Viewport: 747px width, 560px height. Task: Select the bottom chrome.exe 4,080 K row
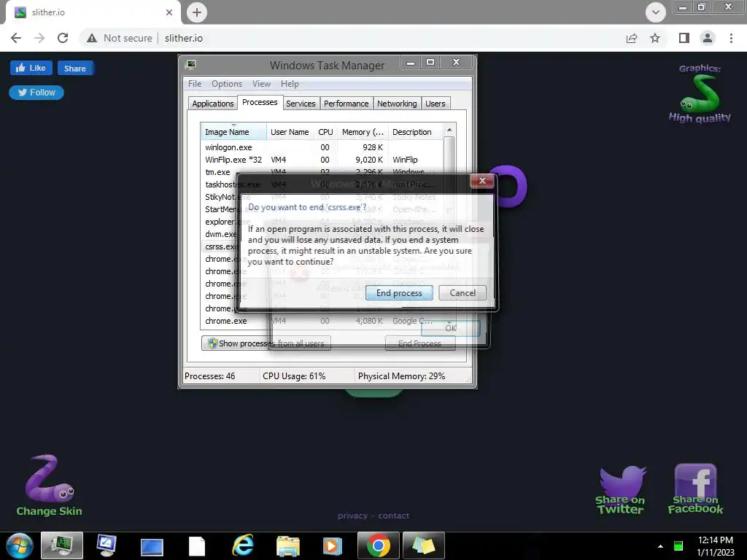(322, 321)
